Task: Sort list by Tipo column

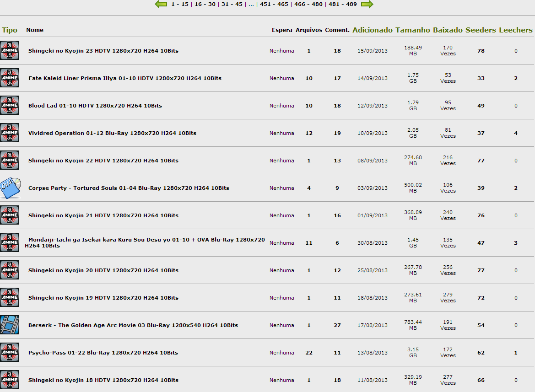Action: (10, 30)
